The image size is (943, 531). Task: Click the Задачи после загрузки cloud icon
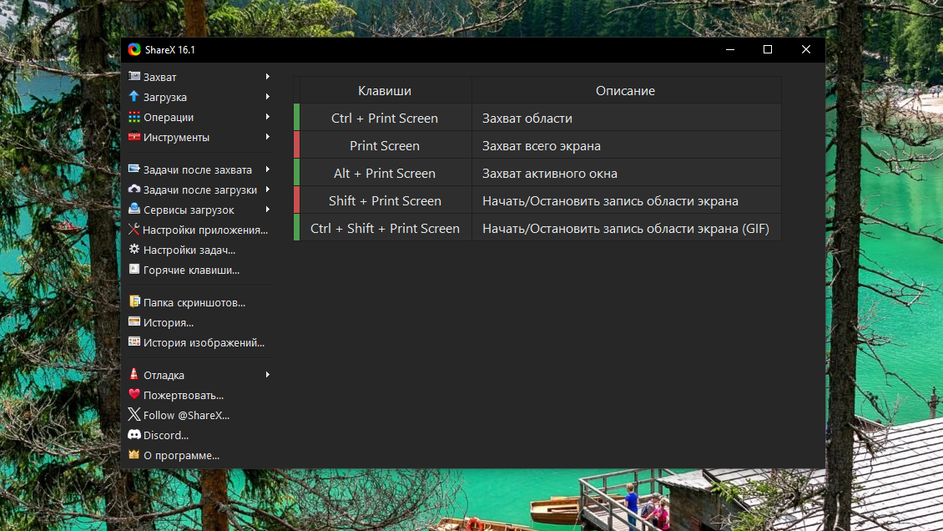[x=134, y=189]
